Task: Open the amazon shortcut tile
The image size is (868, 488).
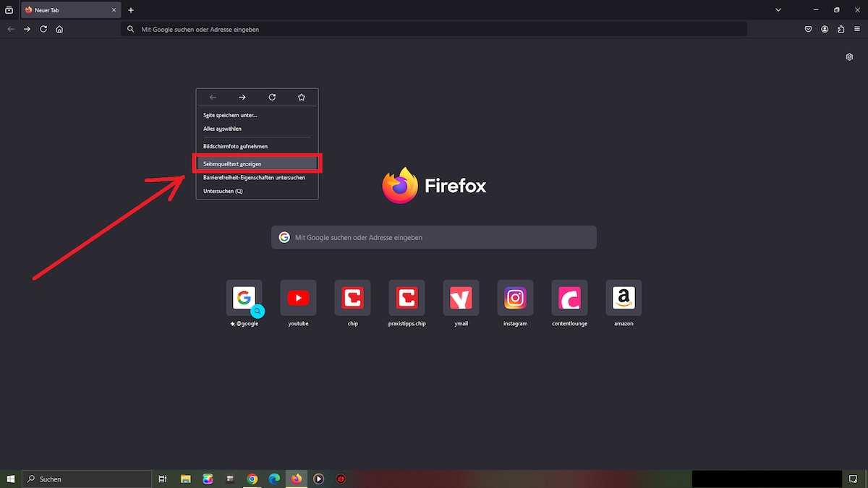Action: (624, 298)
